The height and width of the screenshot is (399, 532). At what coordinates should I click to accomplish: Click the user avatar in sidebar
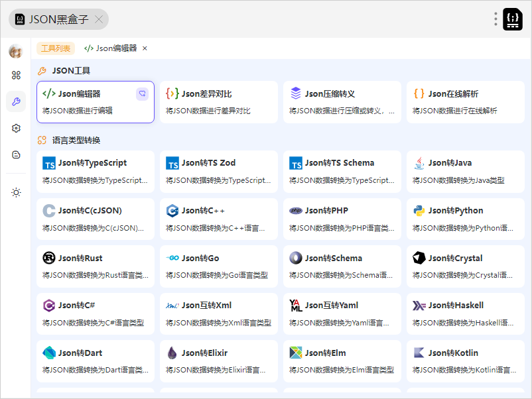click(x=15, y=52)
